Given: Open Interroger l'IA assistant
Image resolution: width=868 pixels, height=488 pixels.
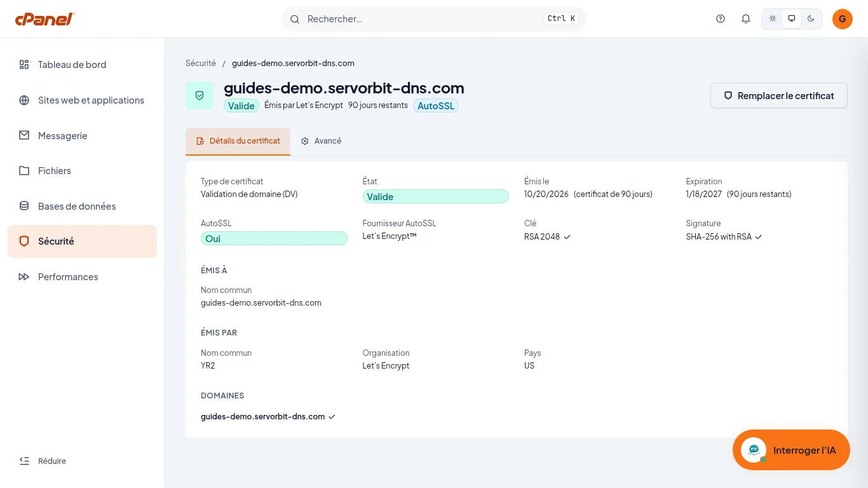Looking at the screenshot, I should [791, 450].
